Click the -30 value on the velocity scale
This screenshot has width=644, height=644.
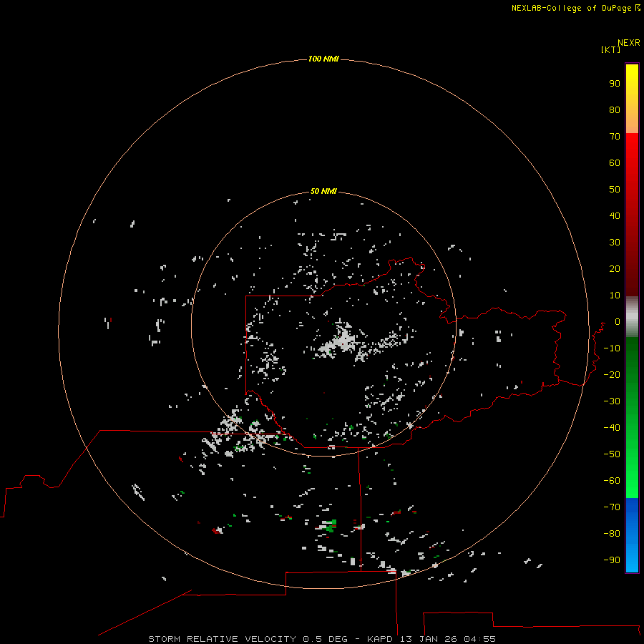point(612,401)
